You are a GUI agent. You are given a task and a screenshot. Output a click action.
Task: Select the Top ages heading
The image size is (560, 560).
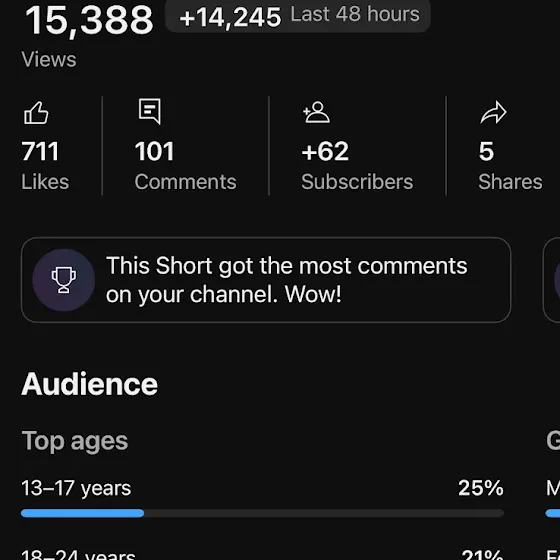75,441
